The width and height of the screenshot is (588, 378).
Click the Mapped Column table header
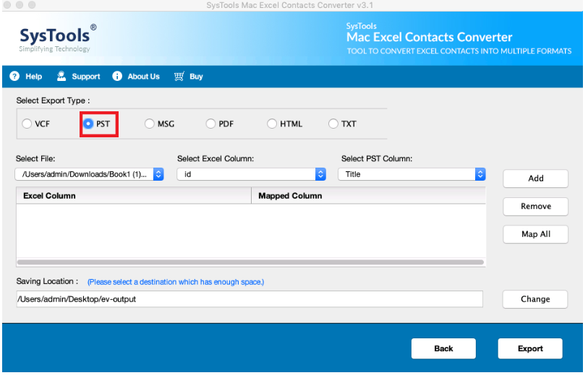(x=369, y=196)
